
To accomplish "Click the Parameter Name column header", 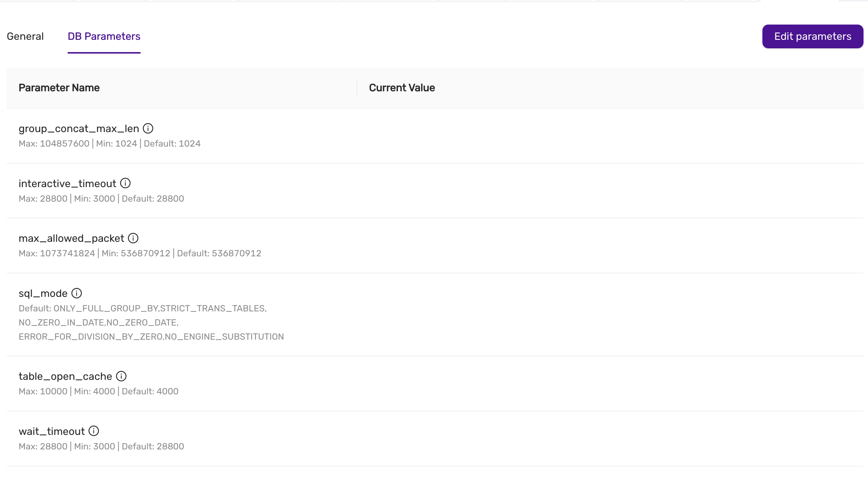I will click(x=59, y=88).
